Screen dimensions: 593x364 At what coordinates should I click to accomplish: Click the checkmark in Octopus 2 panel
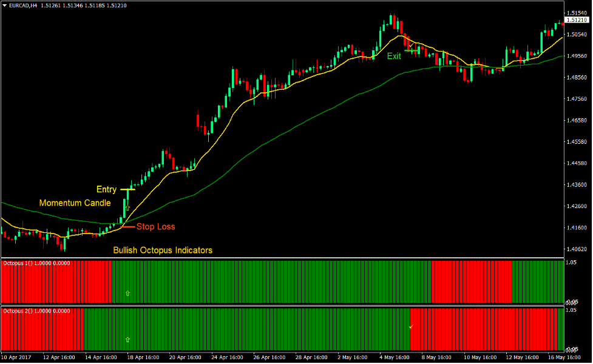tap(411, 327)
